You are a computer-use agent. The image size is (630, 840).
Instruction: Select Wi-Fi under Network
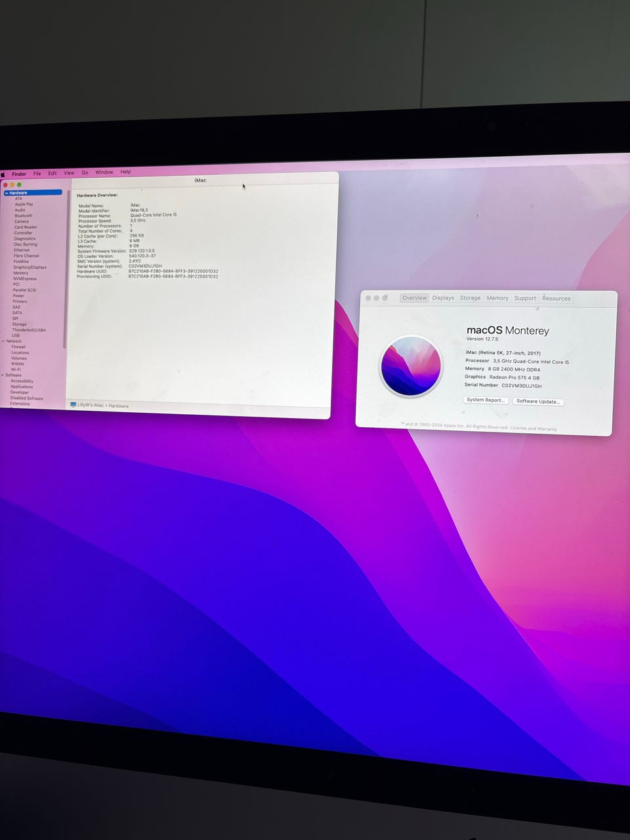[x=16, y=369]
